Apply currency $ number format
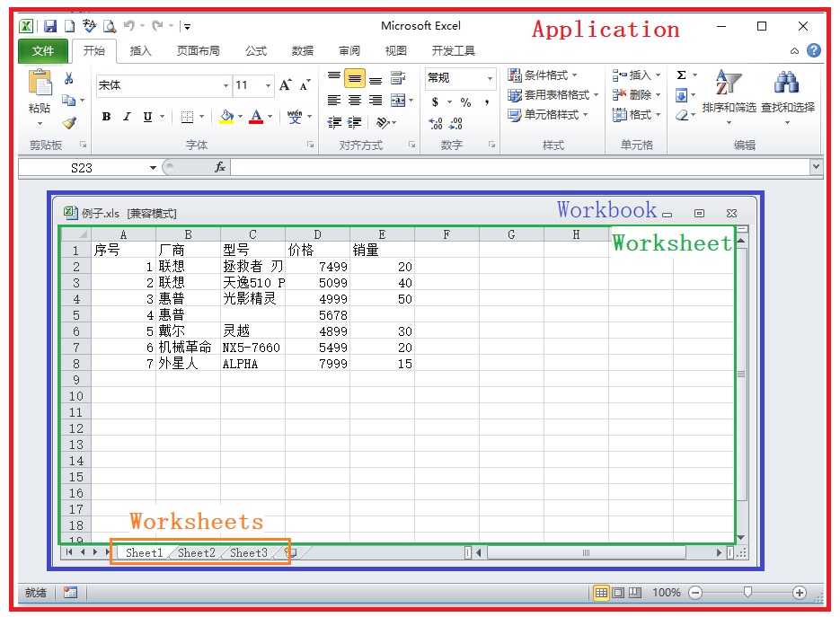Image resolution: width=840 pixels, height=617 pixels. tap(435, 101)
